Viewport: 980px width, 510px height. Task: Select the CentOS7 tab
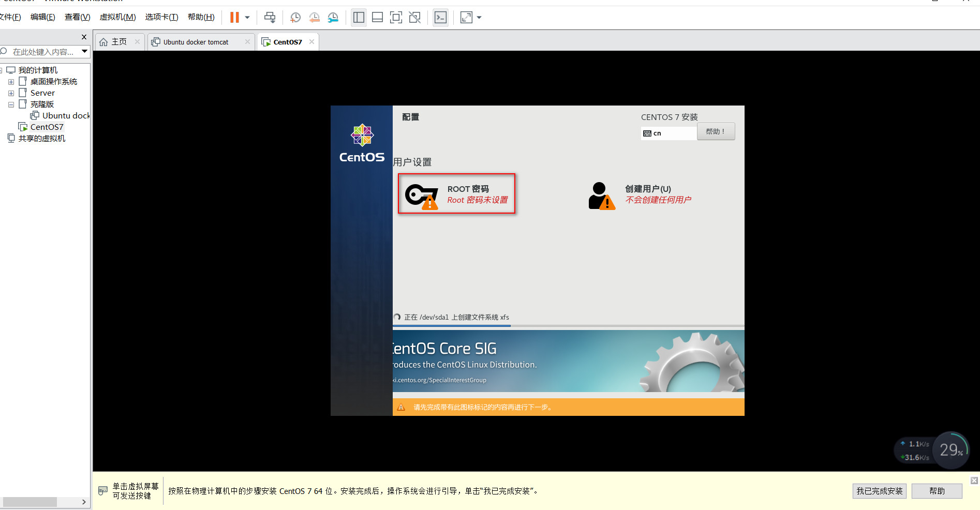288,42
